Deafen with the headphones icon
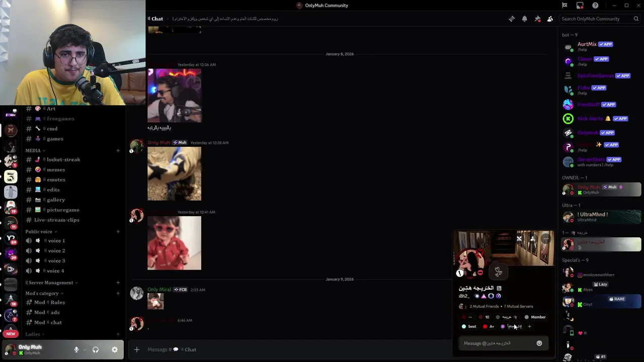 [96, 349]
